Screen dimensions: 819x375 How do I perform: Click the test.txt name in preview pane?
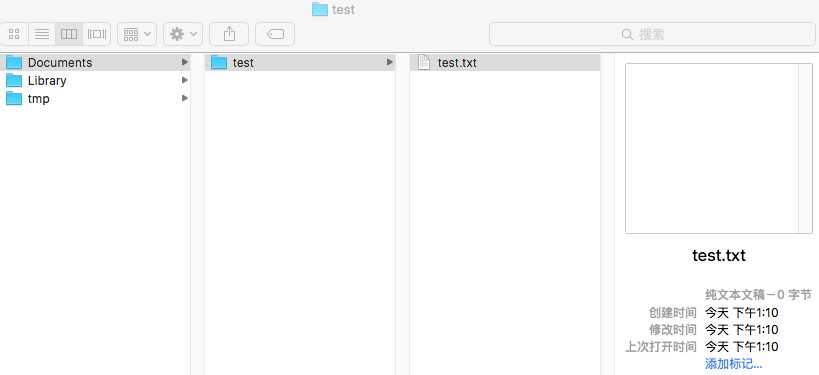719,255
